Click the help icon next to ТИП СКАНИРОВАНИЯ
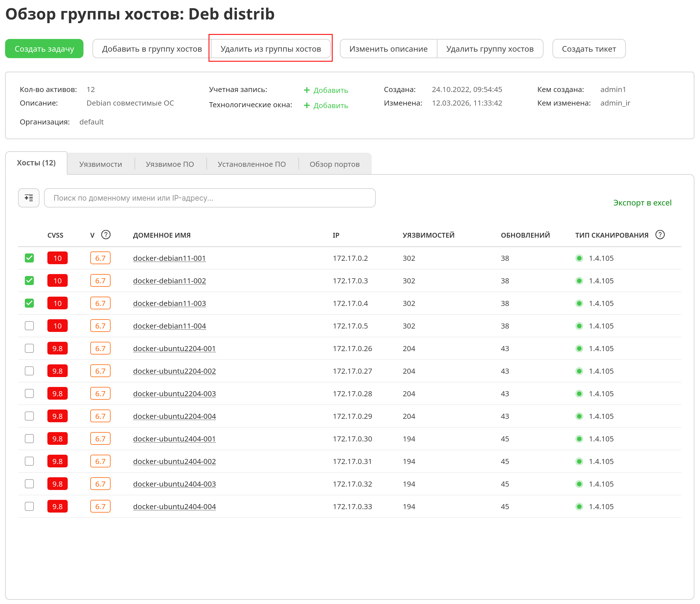 pos(660,235)
